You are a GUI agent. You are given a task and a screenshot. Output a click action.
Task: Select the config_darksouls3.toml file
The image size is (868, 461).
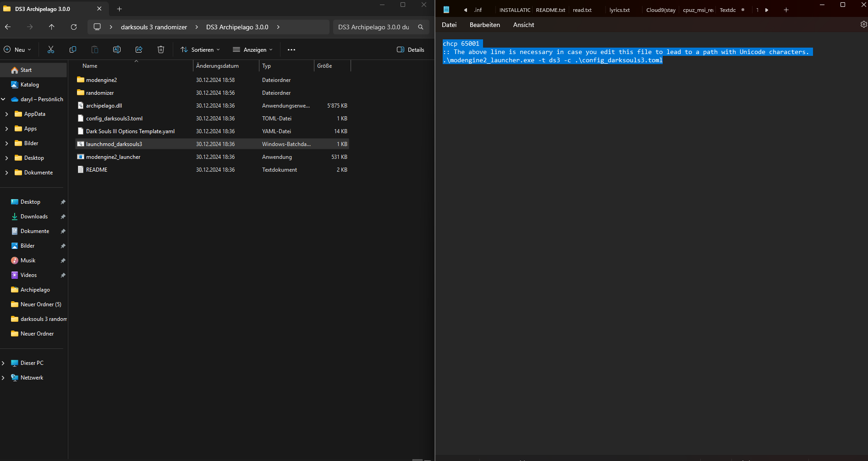[114, 119]
